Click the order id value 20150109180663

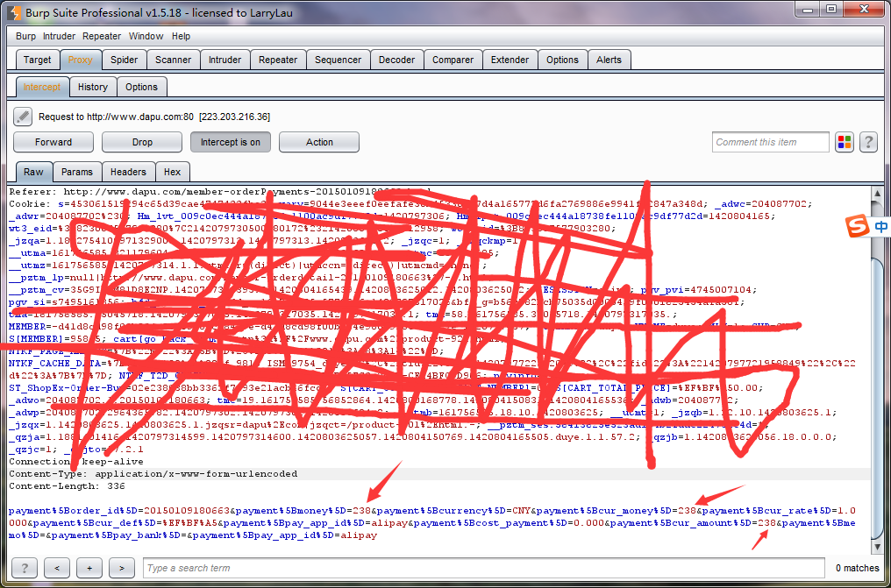click(187, 511)
